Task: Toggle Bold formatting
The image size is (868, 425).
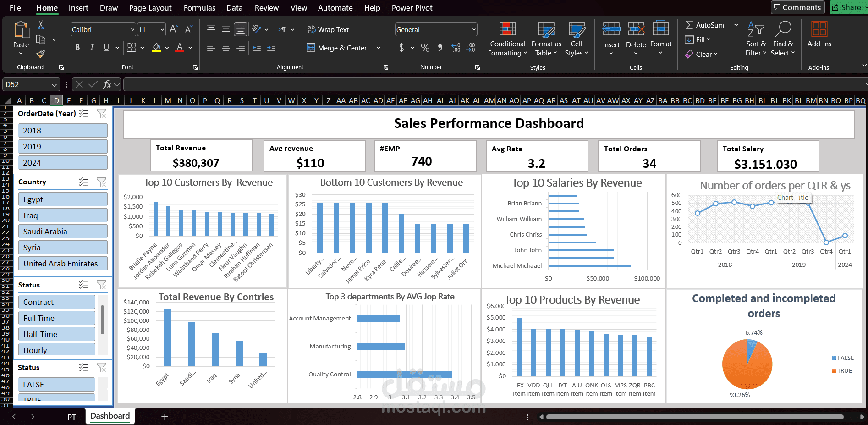Action: click(77, 48)
